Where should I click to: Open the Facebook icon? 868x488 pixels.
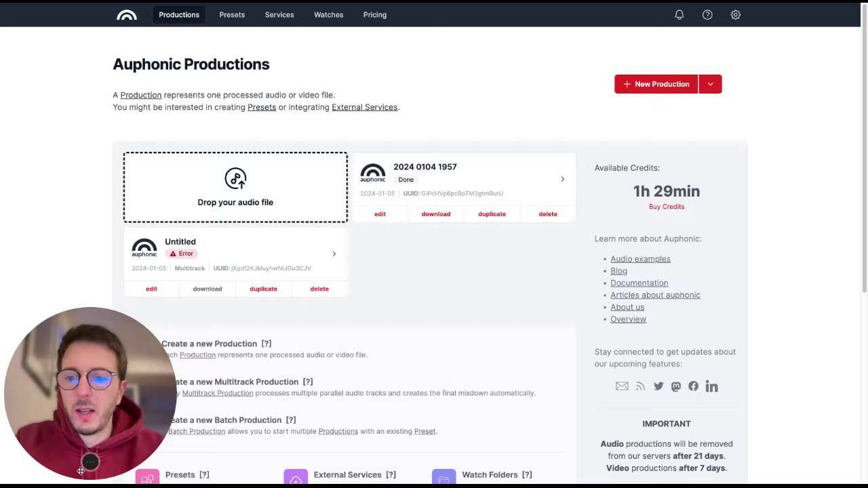click(693, 386)
